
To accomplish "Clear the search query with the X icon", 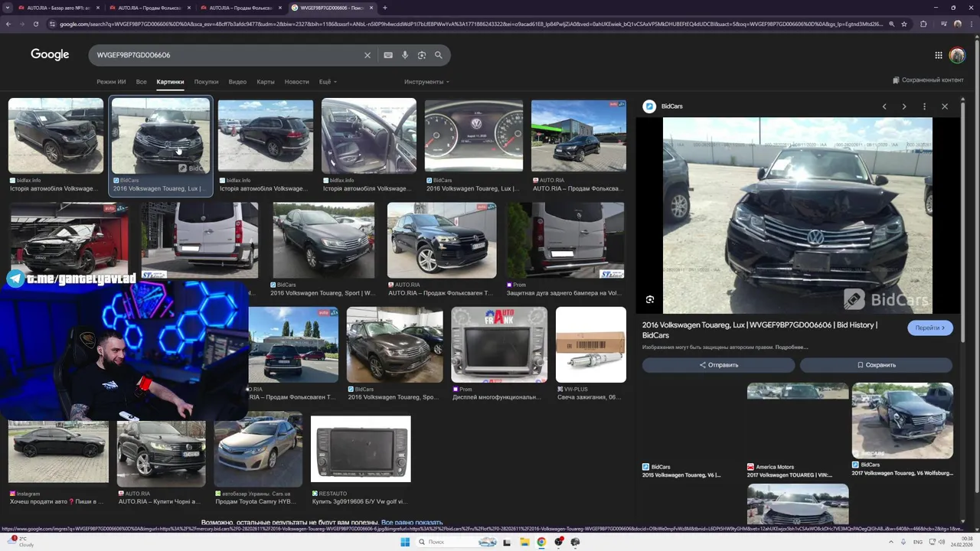I will [367, 55].
